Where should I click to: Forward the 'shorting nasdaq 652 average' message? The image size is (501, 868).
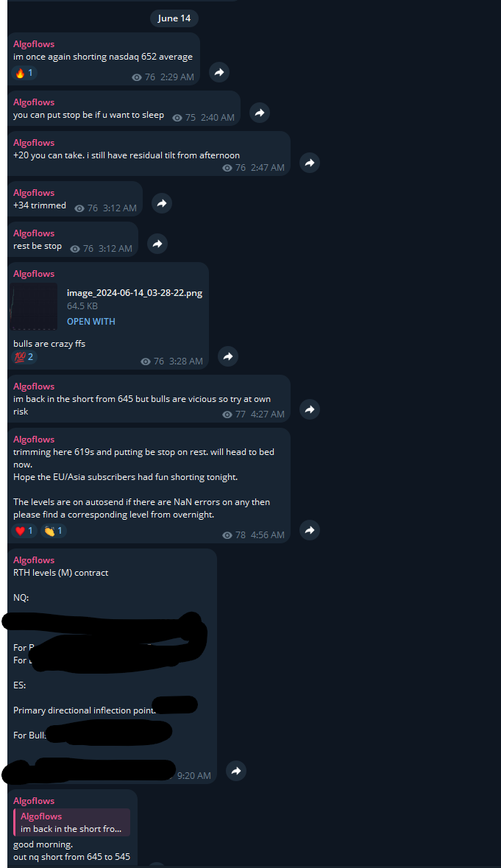tap(219, 72)
